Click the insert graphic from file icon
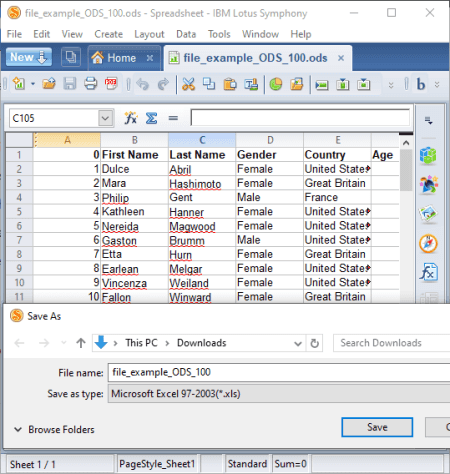Viewport: 450px width, 474px height. 297,84
